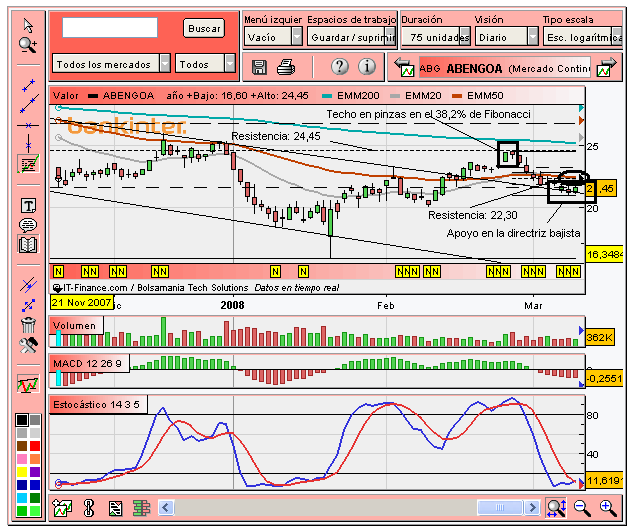The image size is (630, 531).
Task: Toggle the chart style icon in left toolbar
Action: tap(28, 384)
